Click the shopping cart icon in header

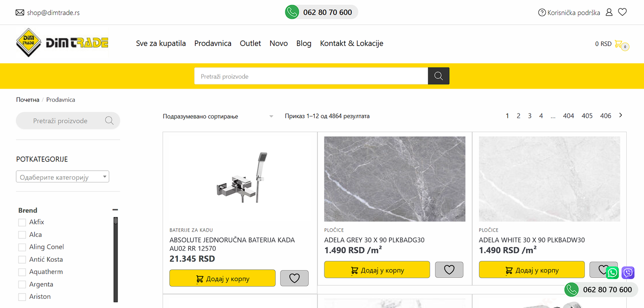coord(619,44)
